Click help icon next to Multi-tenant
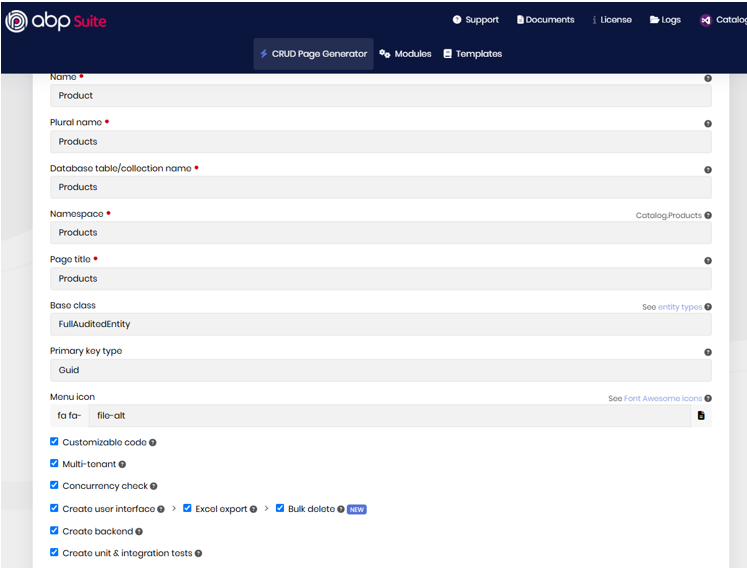The height and width of the screenshot is (570, 747). [122, 464]
